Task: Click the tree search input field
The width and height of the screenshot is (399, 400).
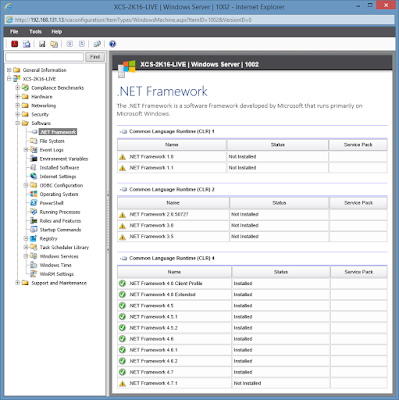Action: point(44,57)
